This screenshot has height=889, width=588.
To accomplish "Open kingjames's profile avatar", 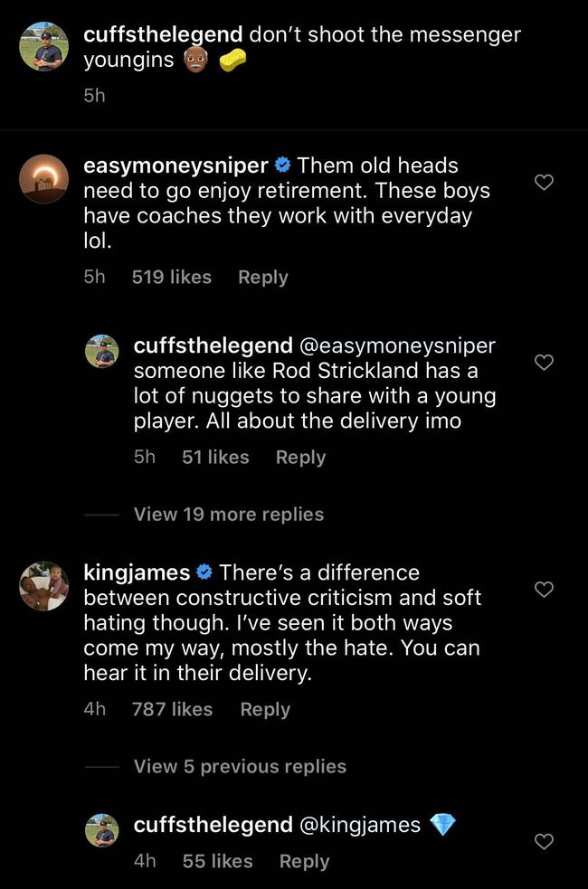I will point(43,588).
